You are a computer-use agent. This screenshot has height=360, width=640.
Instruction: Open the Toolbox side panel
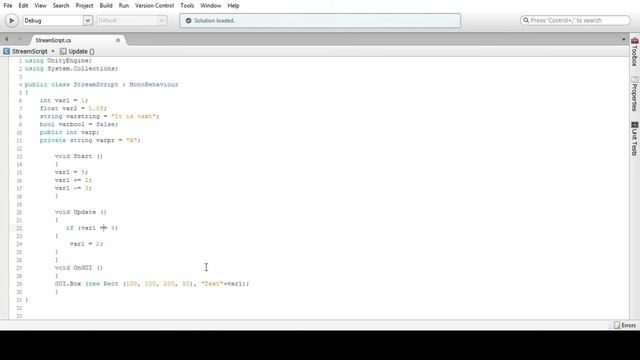[x=635, y=51]
